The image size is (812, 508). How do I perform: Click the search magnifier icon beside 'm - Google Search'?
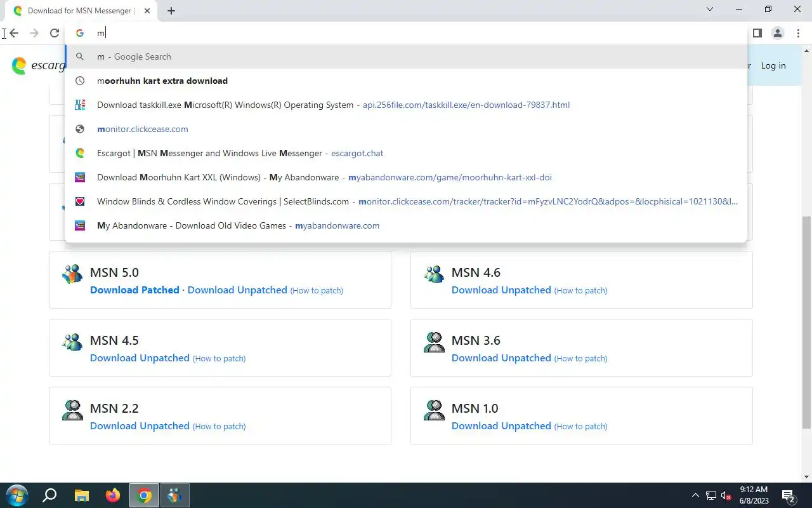click(x=80, y=57)
